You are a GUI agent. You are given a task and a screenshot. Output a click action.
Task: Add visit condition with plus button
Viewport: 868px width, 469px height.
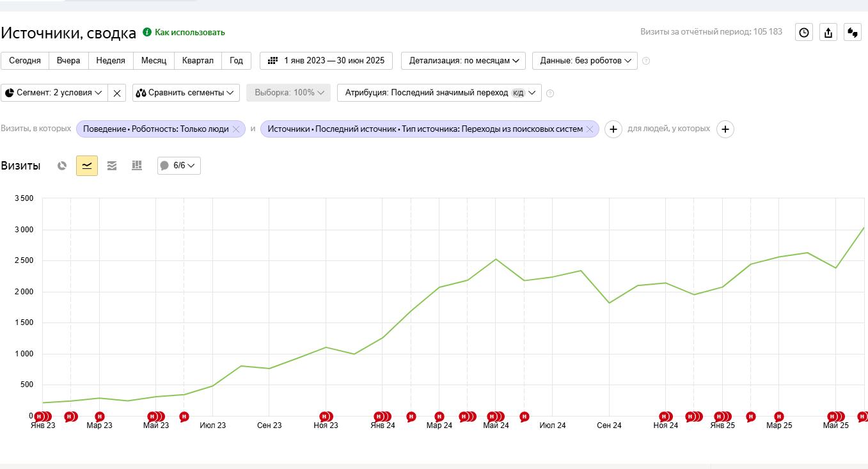pos(613,129)
